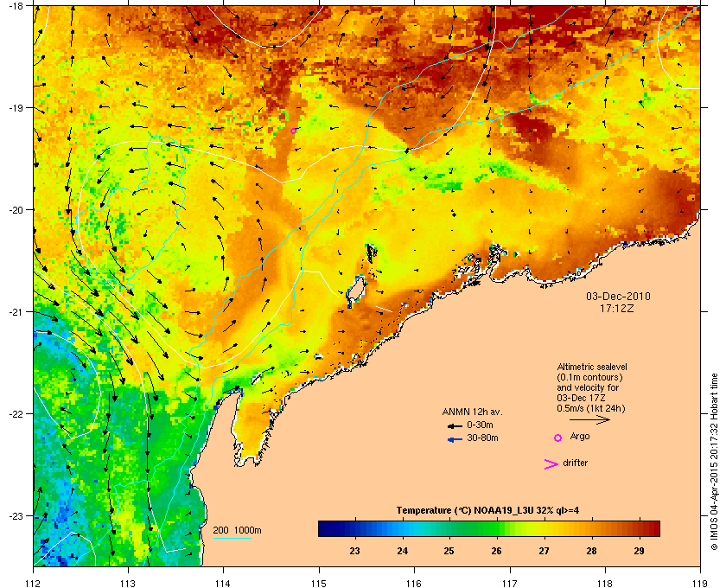Click the latitude axis label -22
The height and width of the screenshot is (588, 726).
point(16,414)
